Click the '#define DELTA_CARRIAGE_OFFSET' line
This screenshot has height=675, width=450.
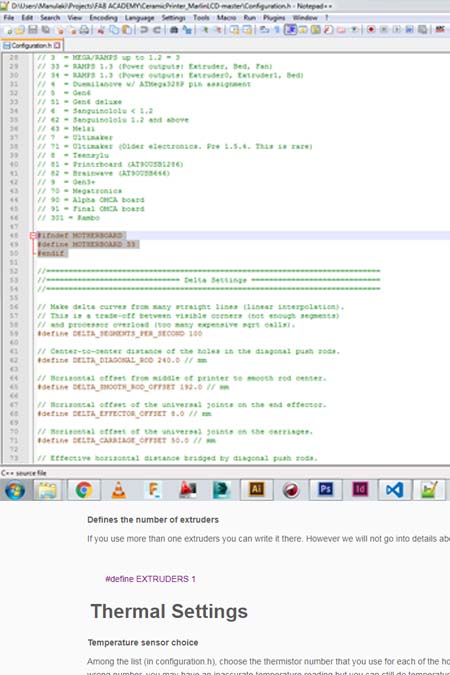(127, 440)
